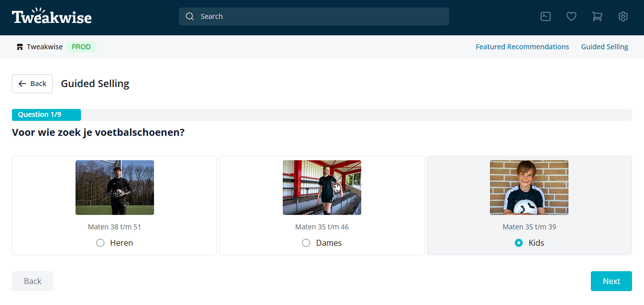Click the question 'Voor wie zoek je voetbalschoenen?'
Image resolution: width=644 pixels, height=305 pixels.
98,133
